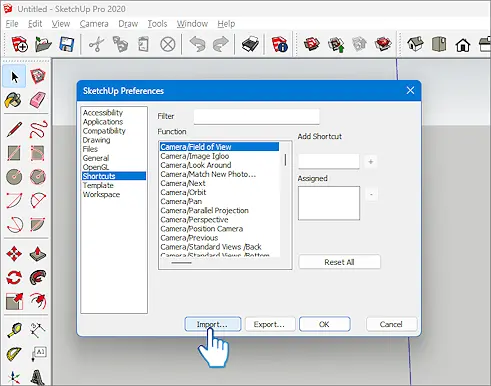Click the Copy toolbar icon
Viewport: 491px width, 386px height.
pyautogui.click(x=120, y=44)
